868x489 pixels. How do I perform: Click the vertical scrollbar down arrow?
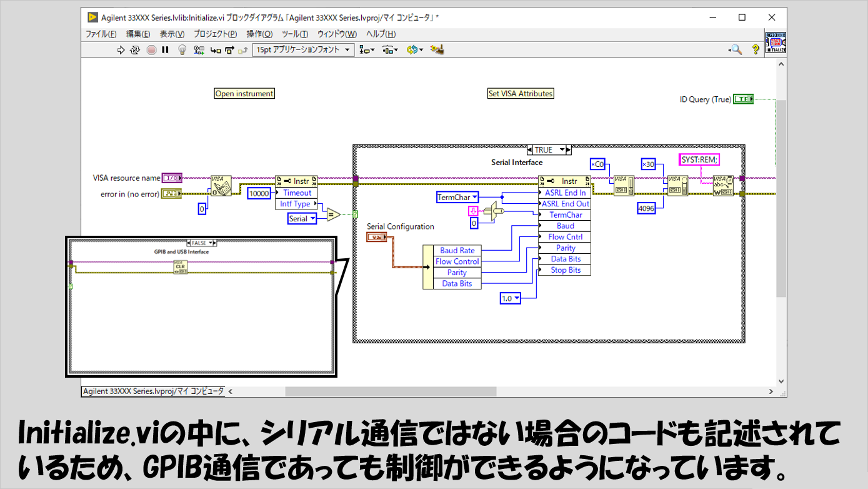coord(781,381)
